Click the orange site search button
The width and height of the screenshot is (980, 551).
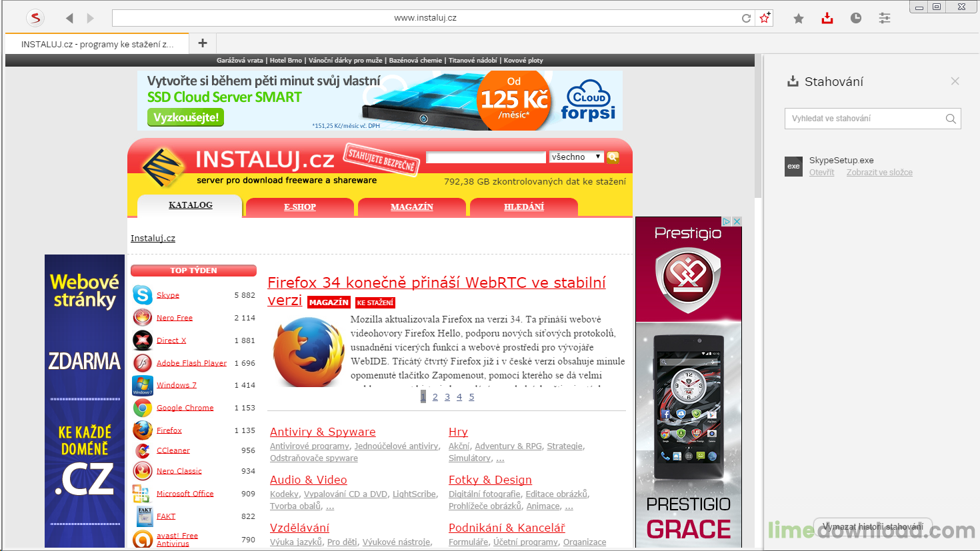(x=613, y=157)
